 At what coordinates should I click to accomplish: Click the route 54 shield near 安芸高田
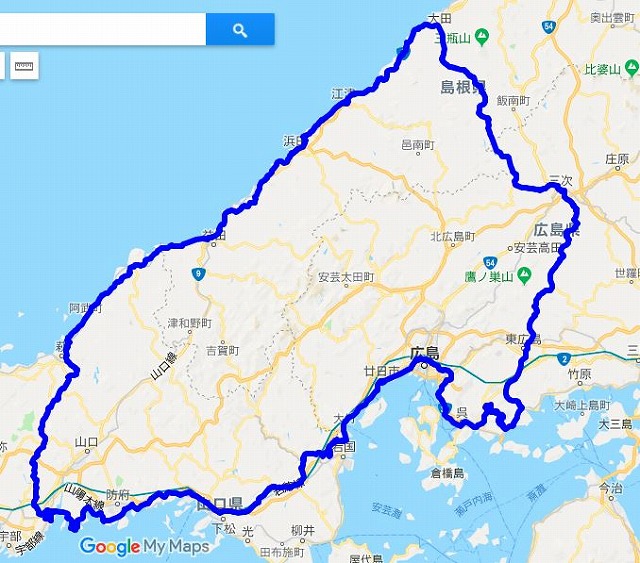pos(490,263)
